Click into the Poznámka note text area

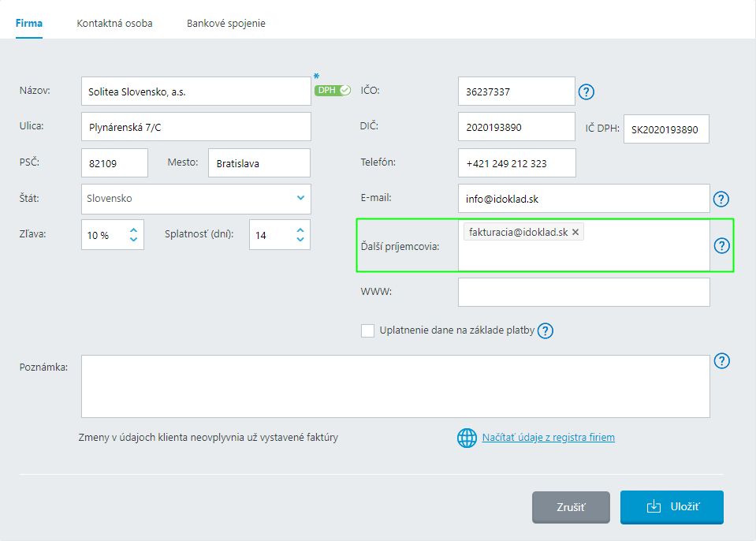[x=395, y=386]
